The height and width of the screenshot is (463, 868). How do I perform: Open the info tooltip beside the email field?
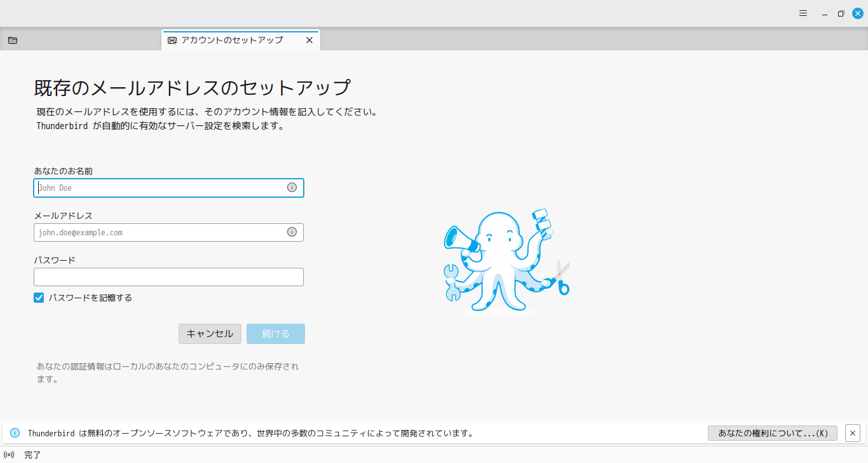point(292,231)
